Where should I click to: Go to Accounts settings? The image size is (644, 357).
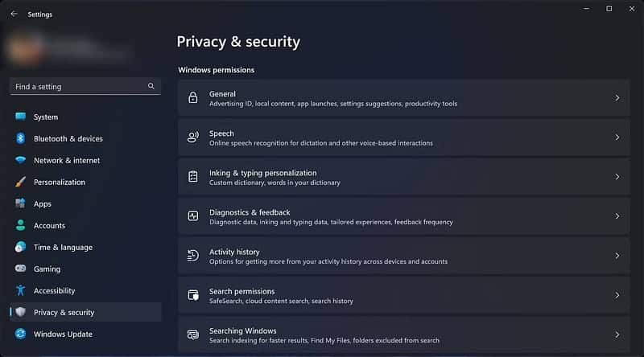click(x=85, y=226)
